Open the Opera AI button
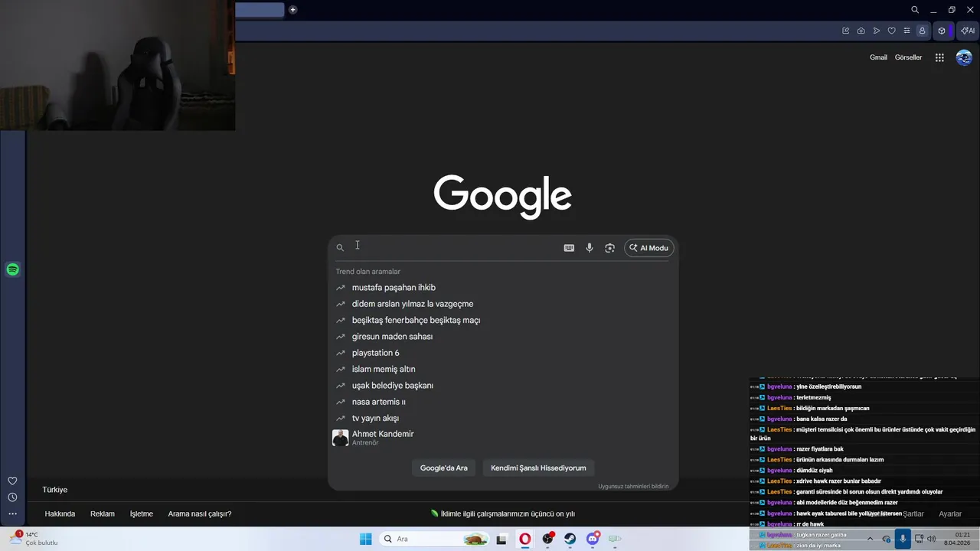The height and width of the screenshot is (551, 980). [x=968, y=31]
